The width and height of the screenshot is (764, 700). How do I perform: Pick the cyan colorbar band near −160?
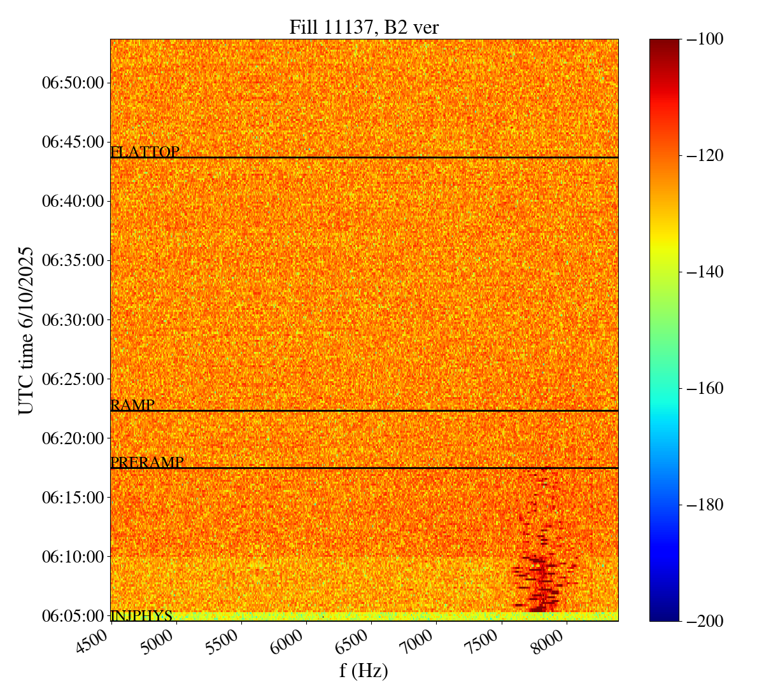click(664, 388)
